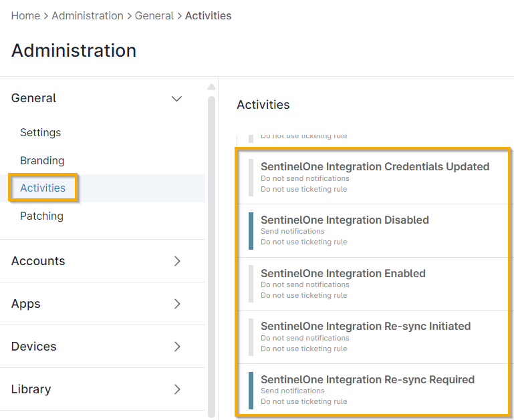
Task: Select Activities in the sidebar
Action: tap(43, 188)
